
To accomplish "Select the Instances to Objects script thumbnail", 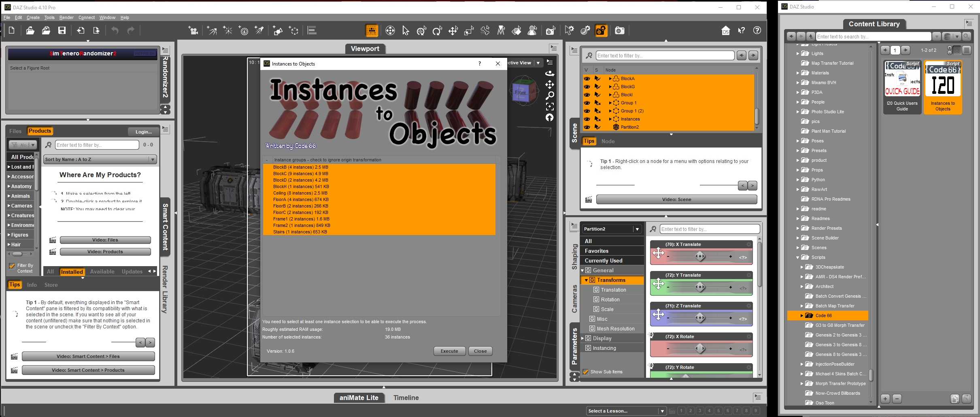I will 943,87.
